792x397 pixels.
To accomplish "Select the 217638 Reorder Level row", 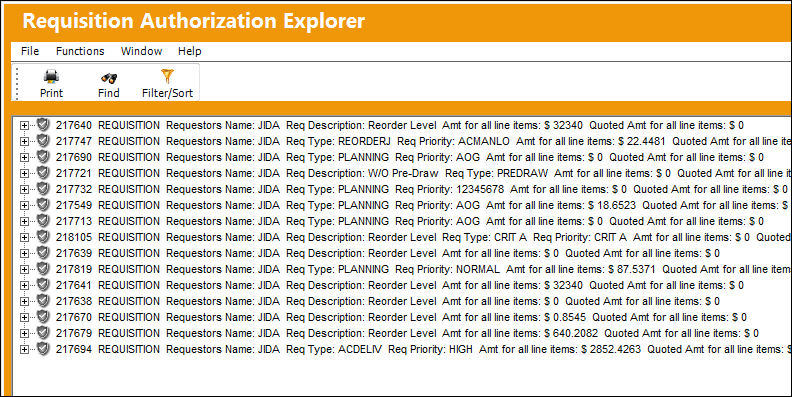I will (x=387, y=301).
